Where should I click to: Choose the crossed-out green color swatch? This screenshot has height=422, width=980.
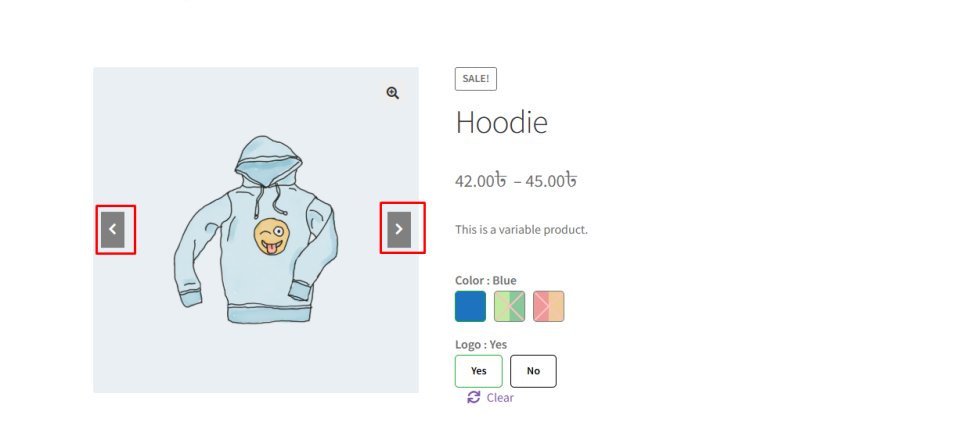coord(509,306)
